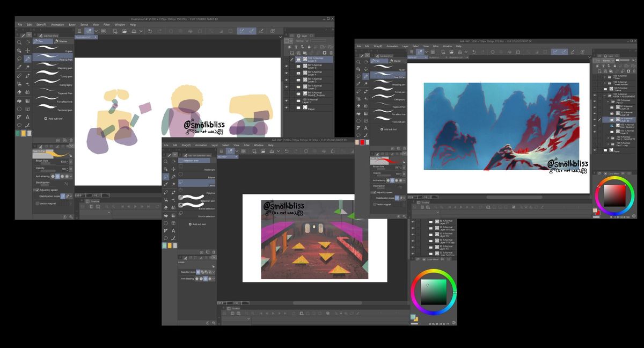Switch to the Marker tab in the mountain window sub tool panel
The height and width of the screenshot is (348, 644).
(x=397, y=61)
